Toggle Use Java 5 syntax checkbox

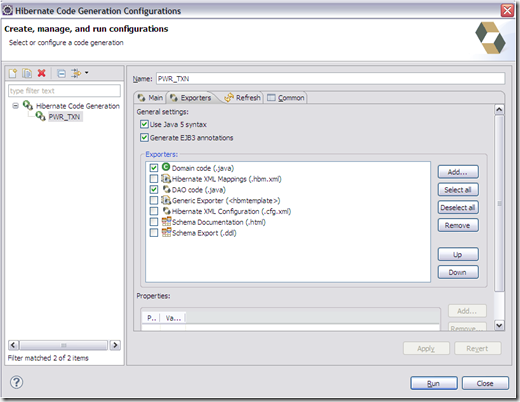point(144,124)
